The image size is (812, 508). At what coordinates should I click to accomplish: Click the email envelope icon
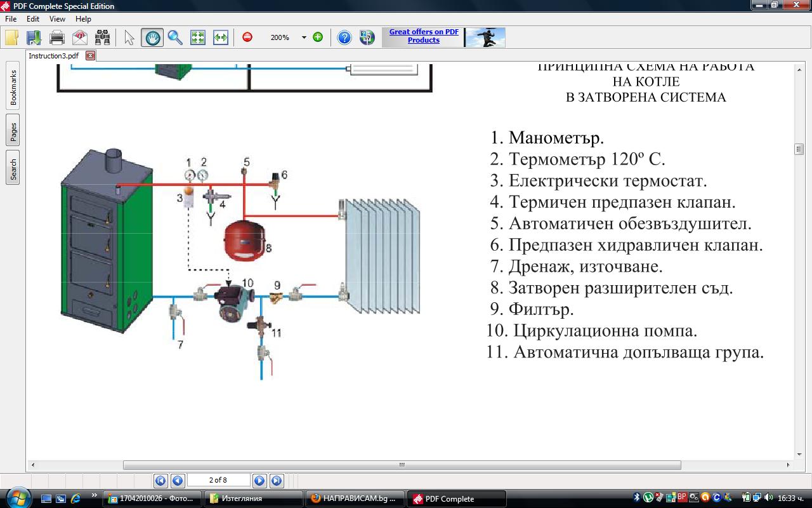[80, 37]
